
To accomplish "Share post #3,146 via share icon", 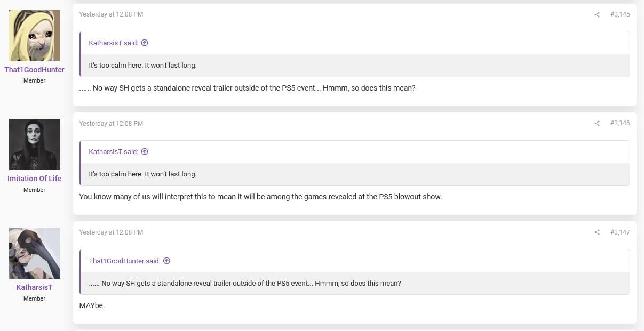I will click(x=597, y=123).
